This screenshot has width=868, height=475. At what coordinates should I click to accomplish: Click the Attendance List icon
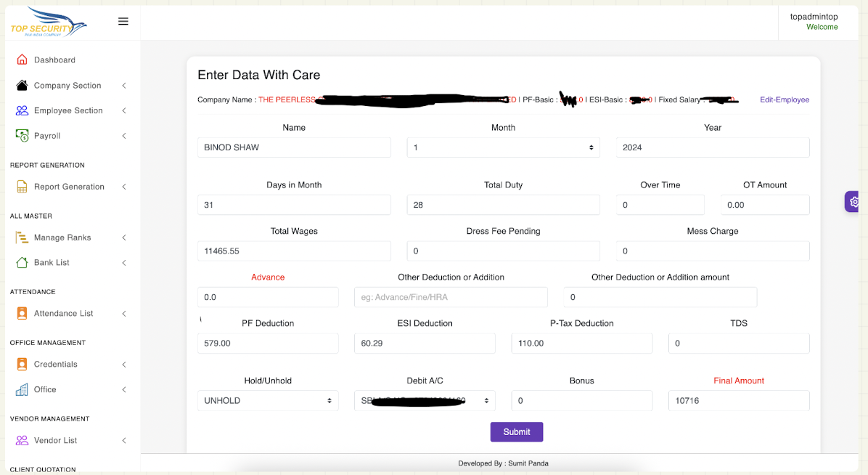pyautogui.click(x=22, y=314)
